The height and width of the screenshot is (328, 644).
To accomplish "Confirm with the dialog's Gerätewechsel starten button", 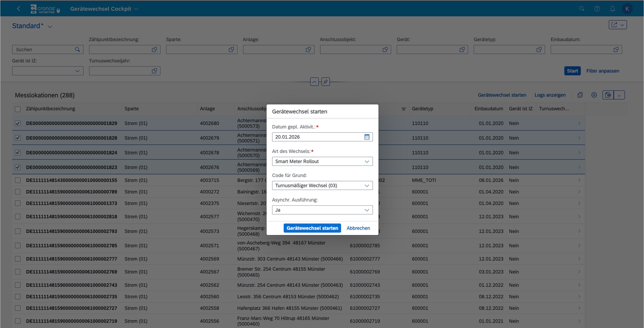I will (312, 228).
